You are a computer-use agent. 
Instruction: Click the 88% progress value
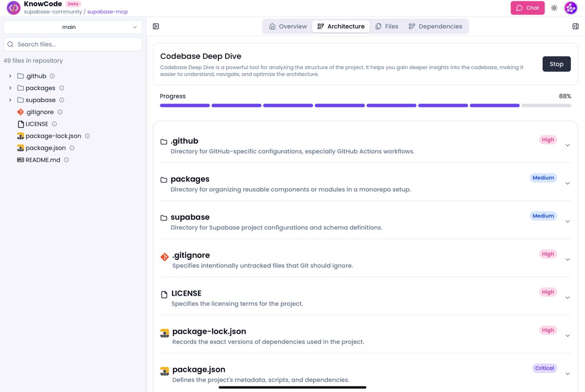click(x=565, y=96)
